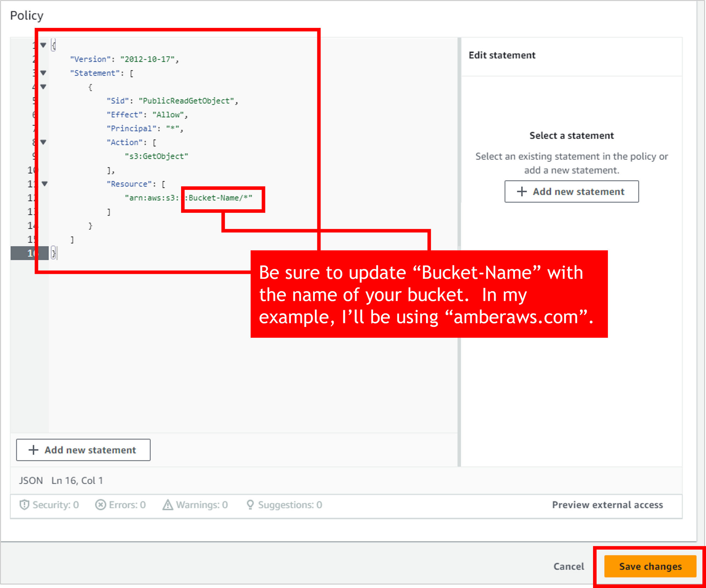Click the "Select a statement" heading
Image resolution: width=706 pixels, height=588 pixels.
pos(572,136)
